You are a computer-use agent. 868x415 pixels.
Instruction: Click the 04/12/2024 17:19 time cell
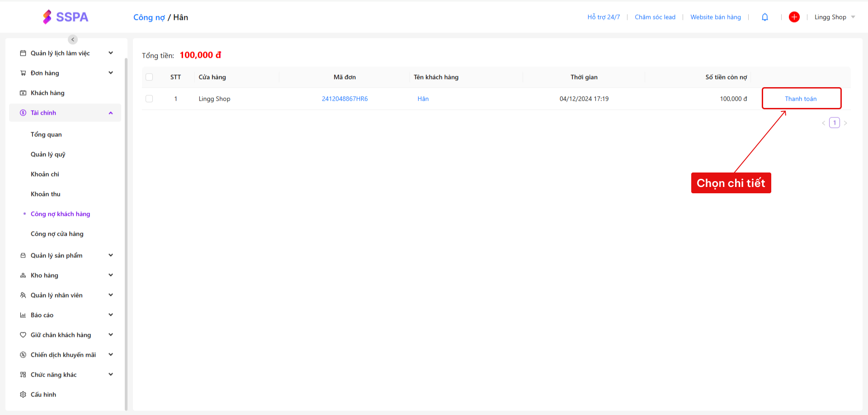tap(584, 98)
